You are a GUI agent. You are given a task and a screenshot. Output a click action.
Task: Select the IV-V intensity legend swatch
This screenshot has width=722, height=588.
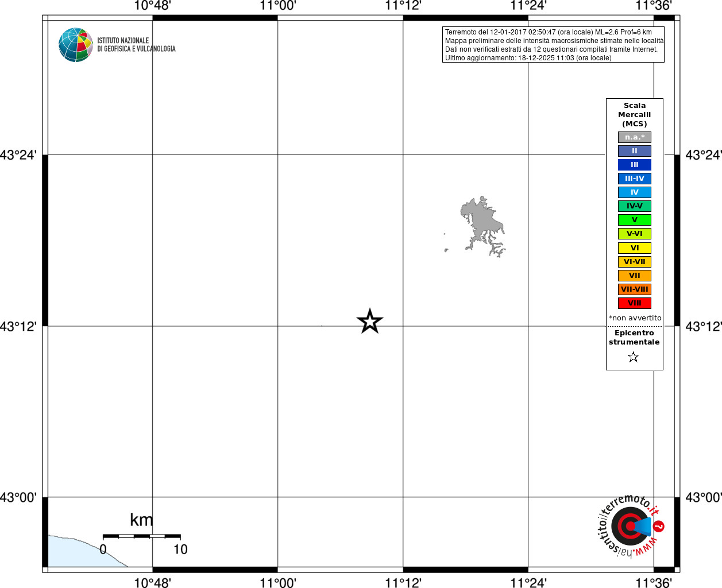635,206
